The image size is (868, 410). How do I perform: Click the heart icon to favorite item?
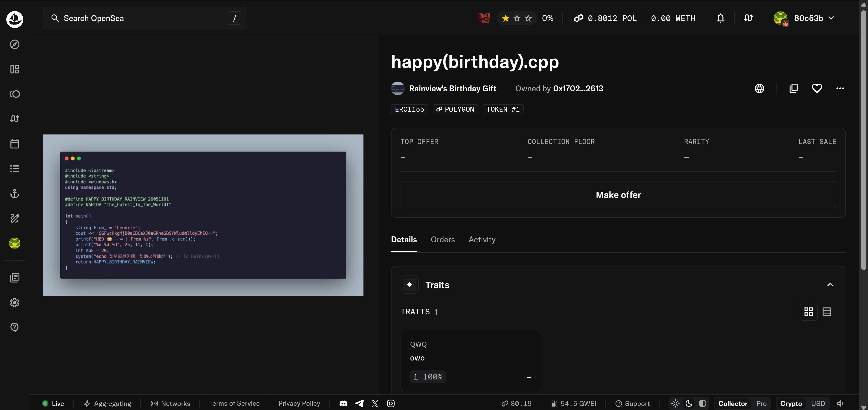tap(816, 88)
